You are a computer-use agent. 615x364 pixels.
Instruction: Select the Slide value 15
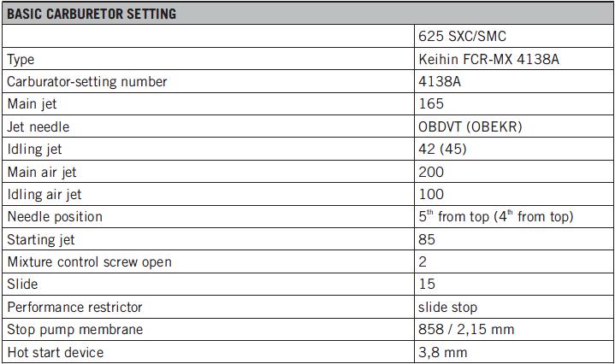[428, 284]
